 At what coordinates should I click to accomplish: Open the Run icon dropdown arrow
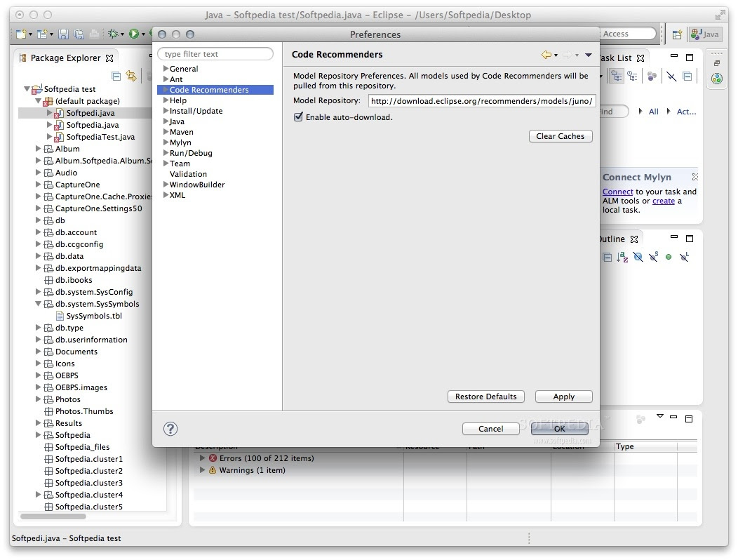click(x=143, y=34)
